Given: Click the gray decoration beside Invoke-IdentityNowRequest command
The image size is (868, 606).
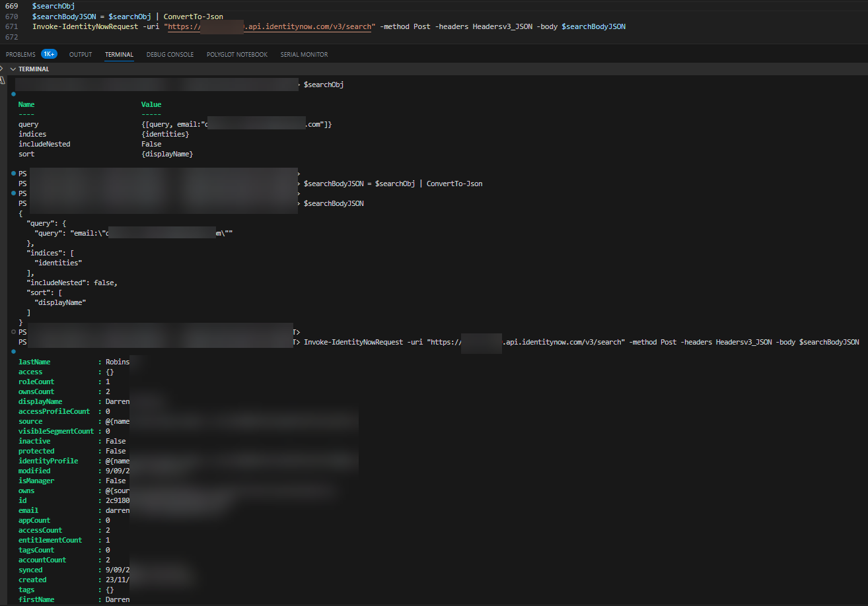Looking at the screenshot, I should 13,332.
